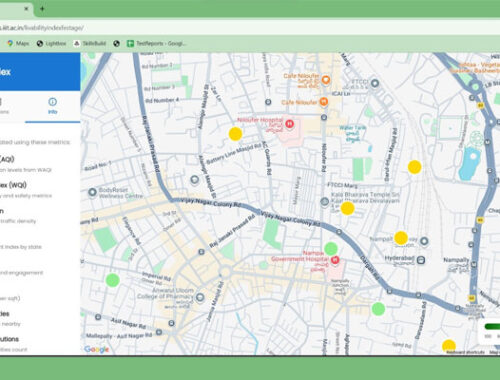Click the upper Cafe Niloufer map pin
The width and height of the screenshot is (500, 380).
pyautogui.click(x=326, y=80)
